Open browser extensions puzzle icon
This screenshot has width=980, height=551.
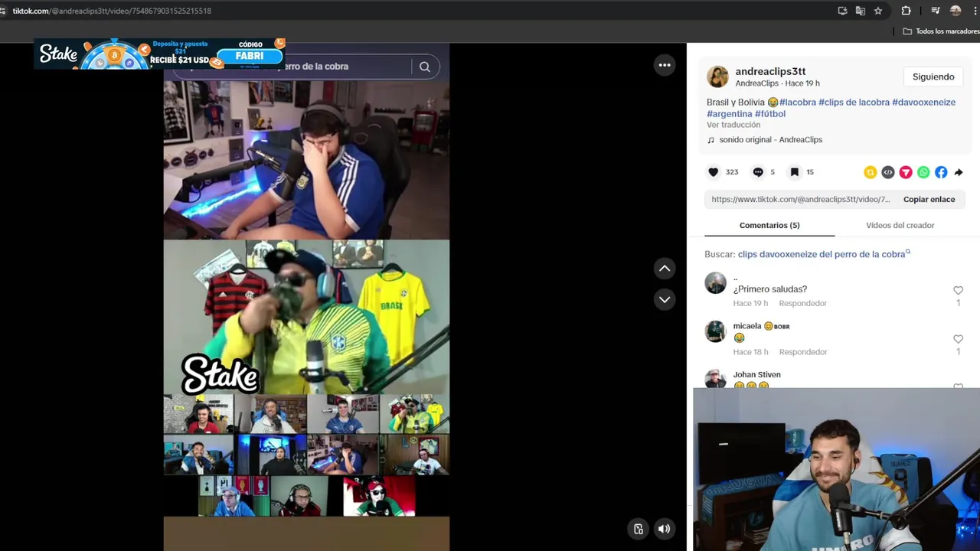coord(906,11)
